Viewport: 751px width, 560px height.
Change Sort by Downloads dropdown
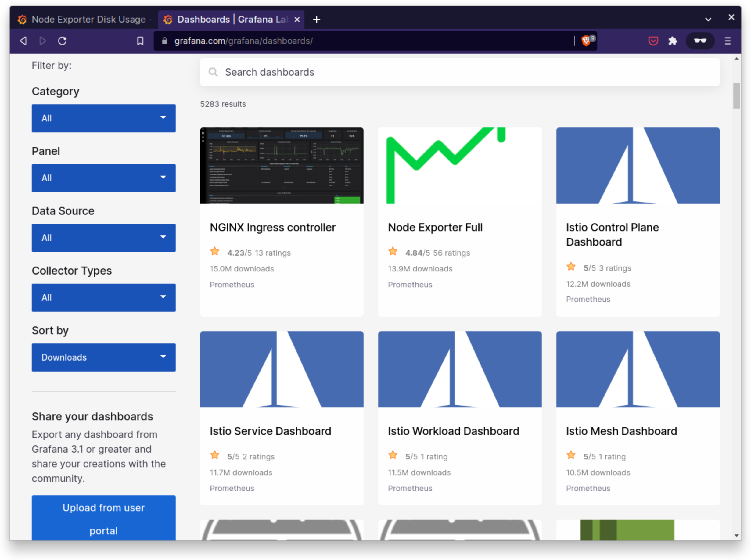tap(103, 357)
